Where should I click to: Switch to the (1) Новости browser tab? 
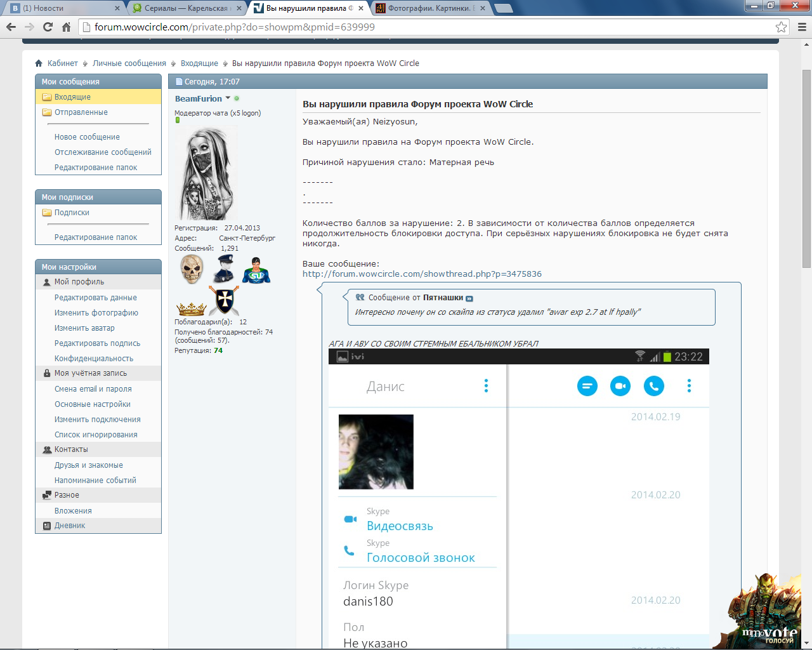click(64, 8)
